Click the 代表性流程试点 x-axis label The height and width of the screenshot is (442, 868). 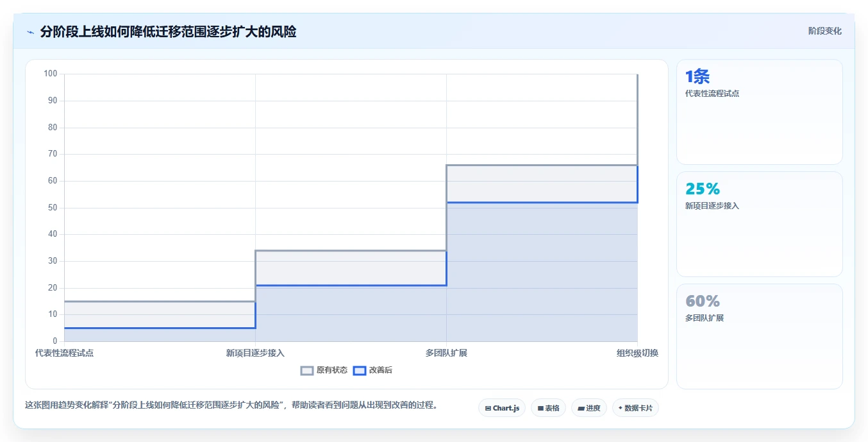pyautogui.click(x=64, y=353)
